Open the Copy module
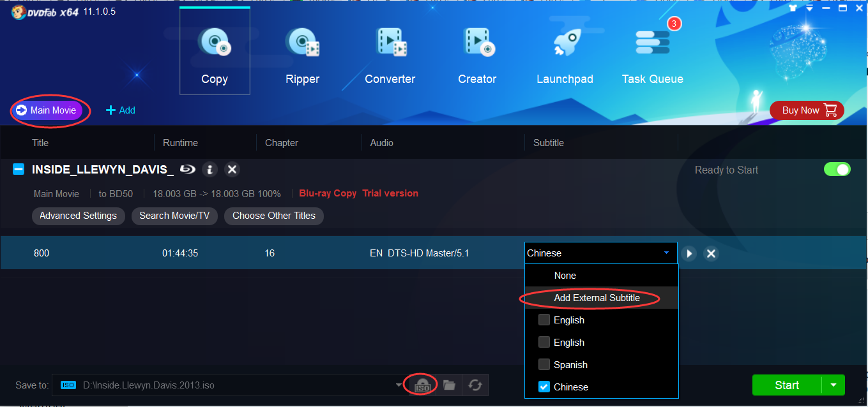The height and width of the screenshot is (407, 868). click(215, 51)
